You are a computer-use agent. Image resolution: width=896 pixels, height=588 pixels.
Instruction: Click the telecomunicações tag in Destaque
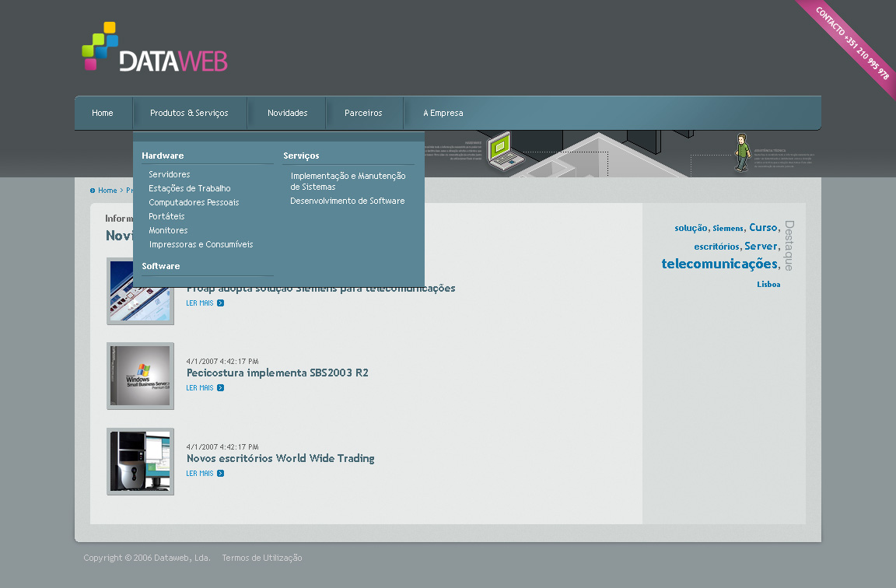(x=719, y=264)
